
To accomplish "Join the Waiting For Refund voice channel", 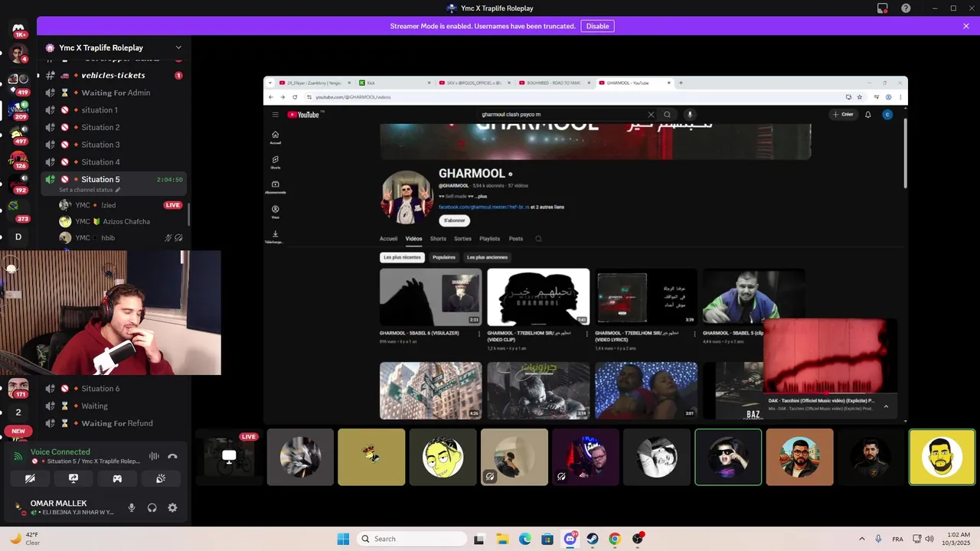I will [x=113, y=423].
